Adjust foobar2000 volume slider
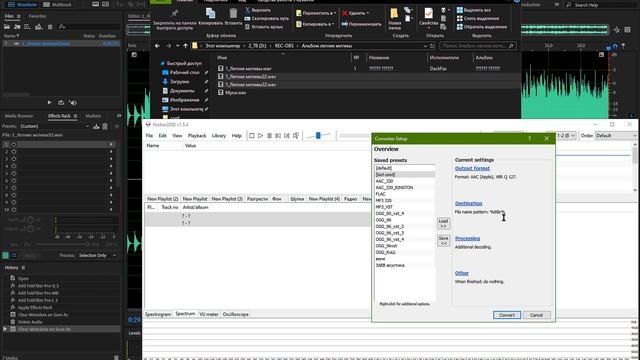The height and width of the screenshot is (360, 640). (318, 136)
